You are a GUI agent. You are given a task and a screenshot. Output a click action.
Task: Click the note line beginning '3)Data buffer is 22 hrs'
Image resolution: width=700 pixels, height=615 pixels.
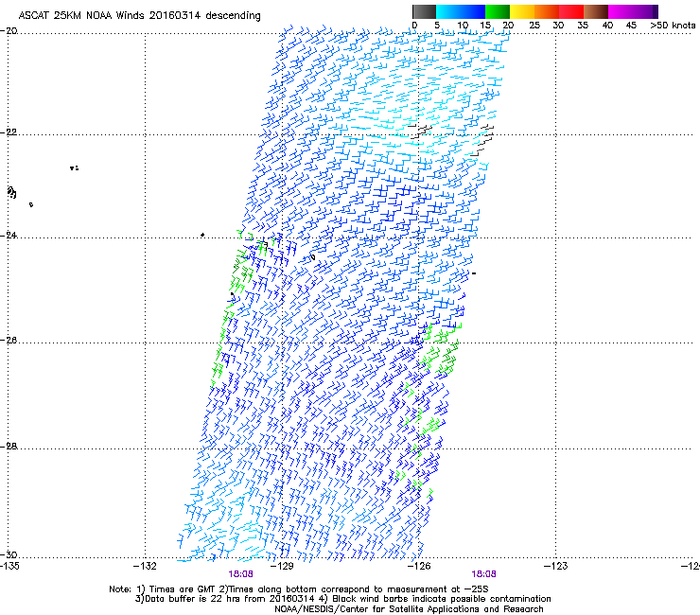(342, 599)
